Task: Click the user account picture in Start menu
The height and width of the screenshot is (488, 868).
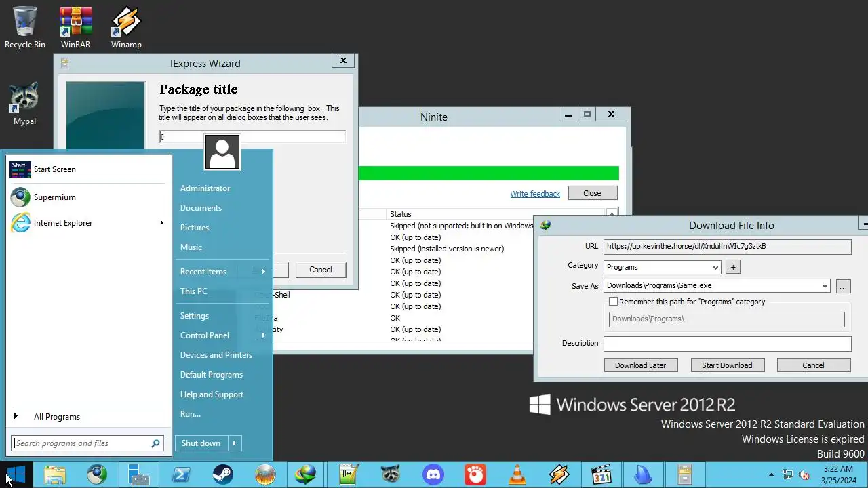Action: tap(222, 152)
